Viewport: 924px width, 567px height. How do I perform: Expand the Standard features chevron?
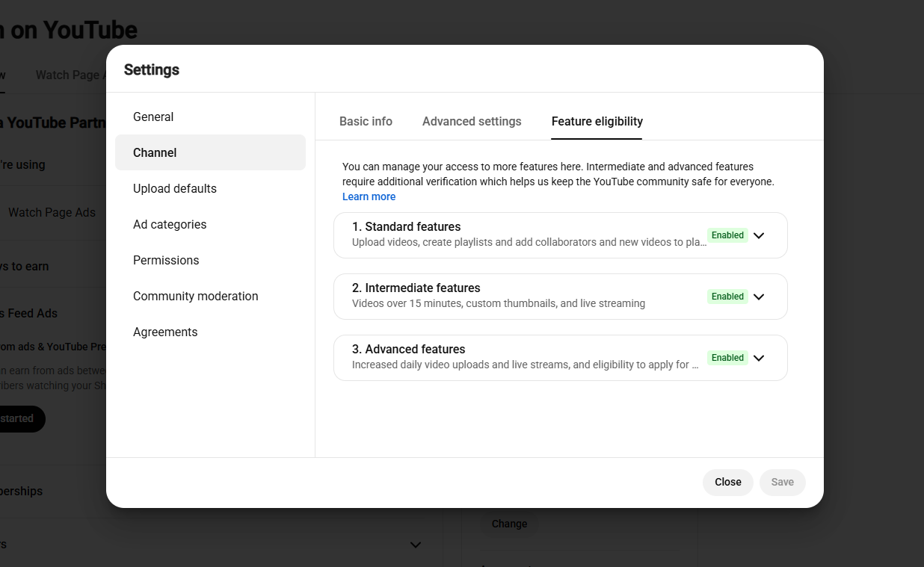[759, 235]
